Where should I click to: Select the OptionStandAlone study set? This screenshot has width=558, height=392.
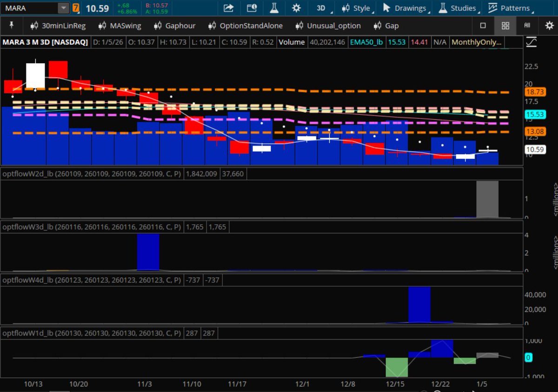[x=246, y=26]
